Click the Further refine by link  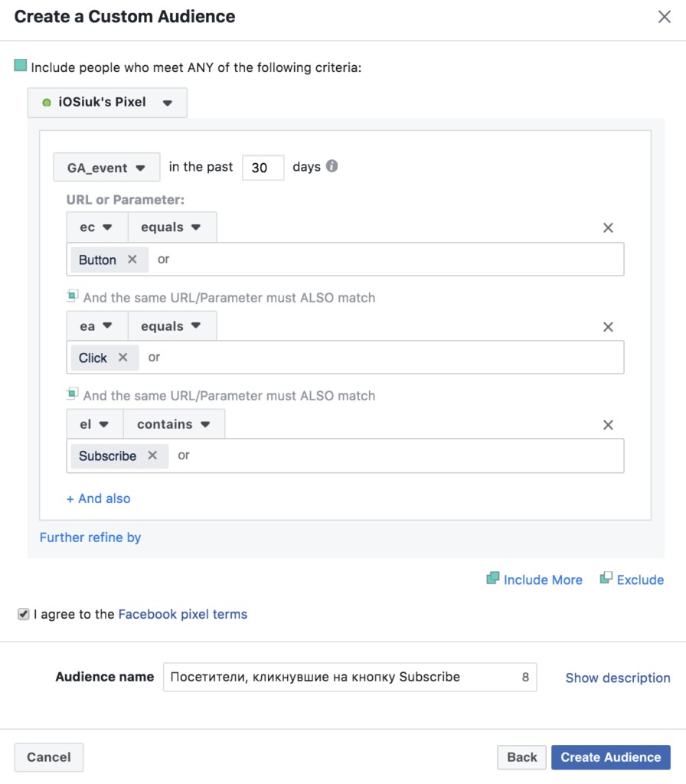tap(90, 537)
